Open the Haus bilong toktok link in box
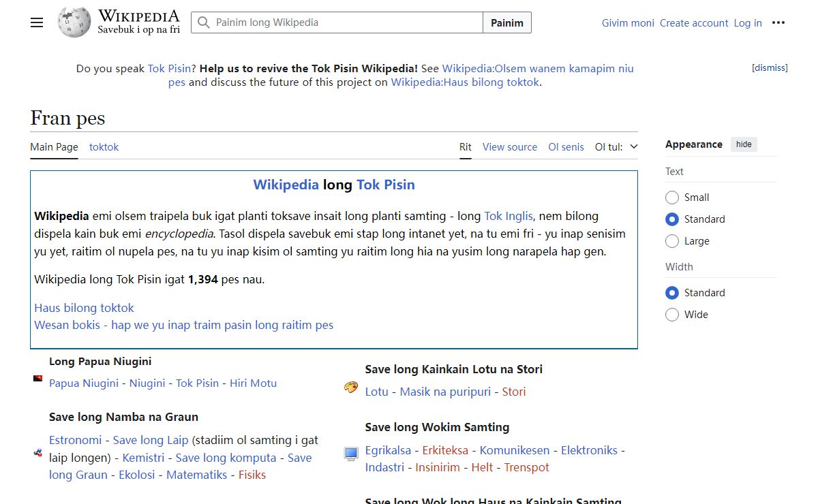The image size is (818, 504). point(84,308)
